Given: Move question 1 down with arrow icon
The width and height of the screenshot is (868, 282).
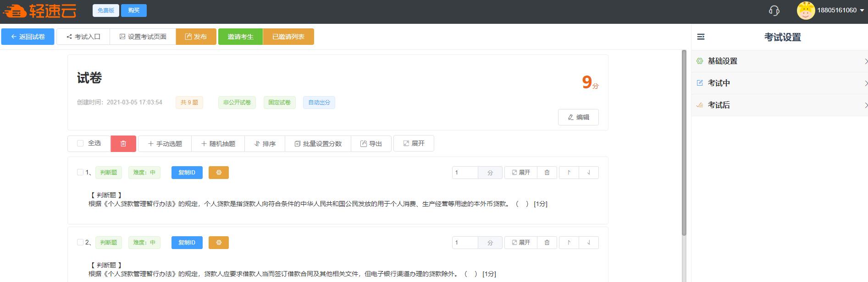Looking at the screenshot, I should pos(589,173).
